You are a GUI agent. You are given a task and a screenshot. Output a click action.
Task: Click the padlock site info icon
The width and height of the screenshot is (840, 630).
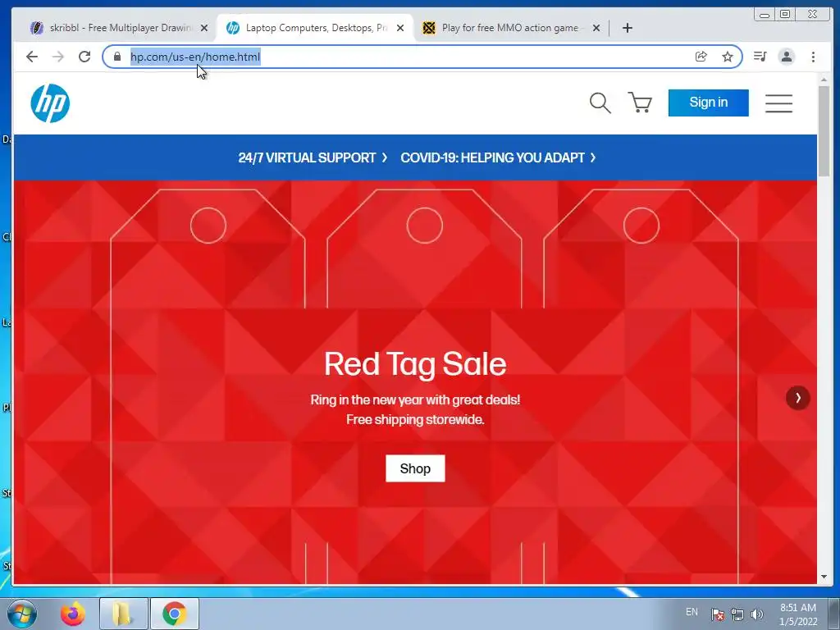point(117,57)
